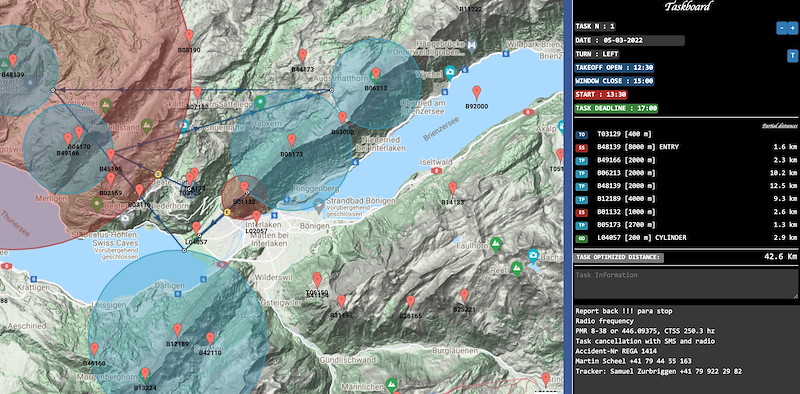Click the green Faulhorn mountain marker
Viewport: 800px width, 394px height.
pyautogui.click(x=495, y=244)
